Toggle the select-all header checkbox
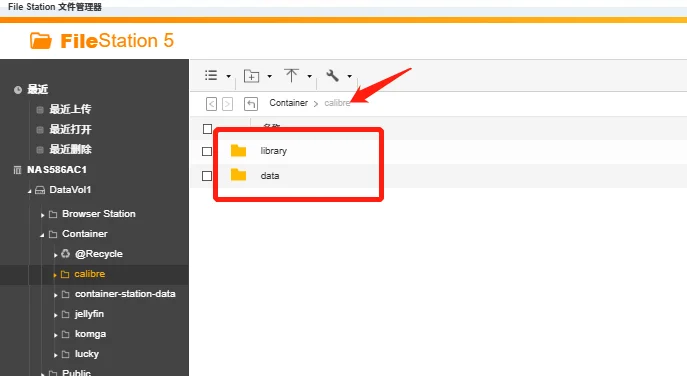The height and width of the screenshot is (376, 687). (208, 129)
